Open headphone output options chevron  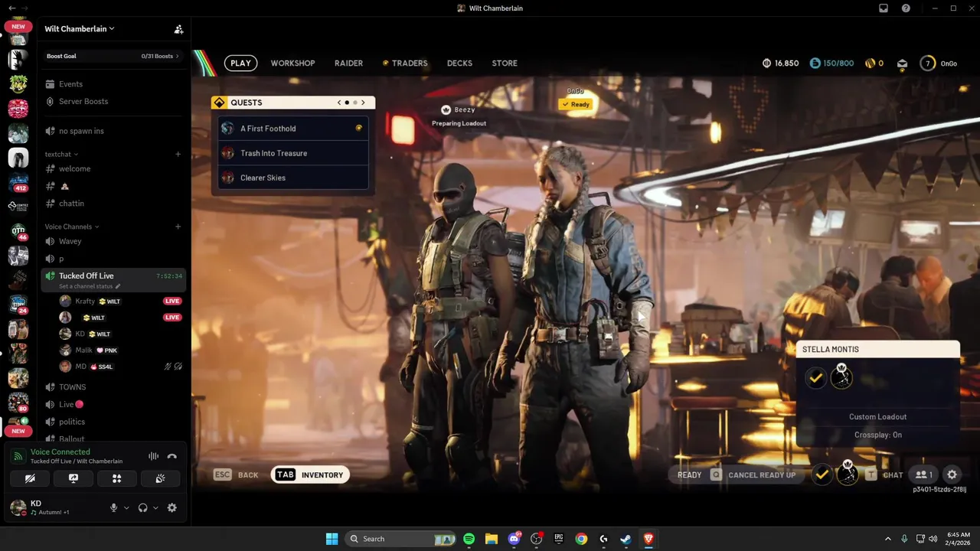(x=155, y=507)
